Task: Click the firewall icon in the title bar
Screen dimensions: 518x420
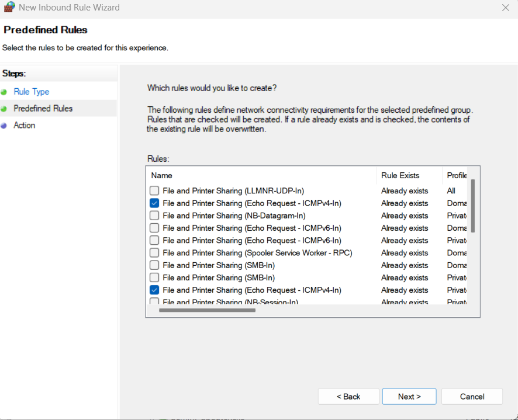Action: [9, 8]
